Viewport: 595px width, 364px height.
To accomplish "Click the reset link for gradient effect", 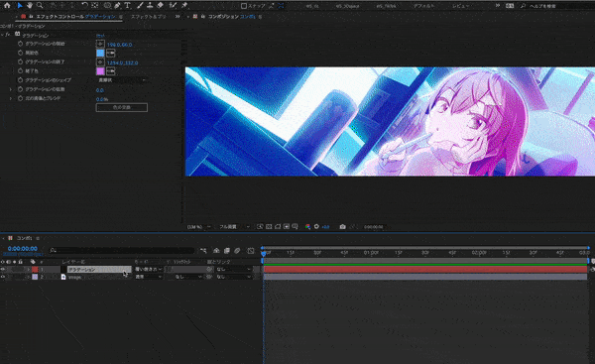I will tap(100, 35).
